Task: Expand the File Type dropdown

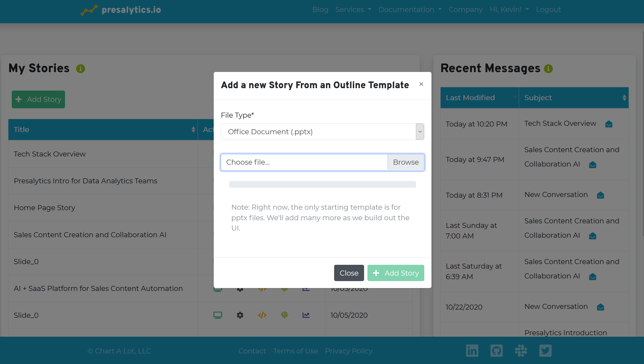Action: click(322, 132)
